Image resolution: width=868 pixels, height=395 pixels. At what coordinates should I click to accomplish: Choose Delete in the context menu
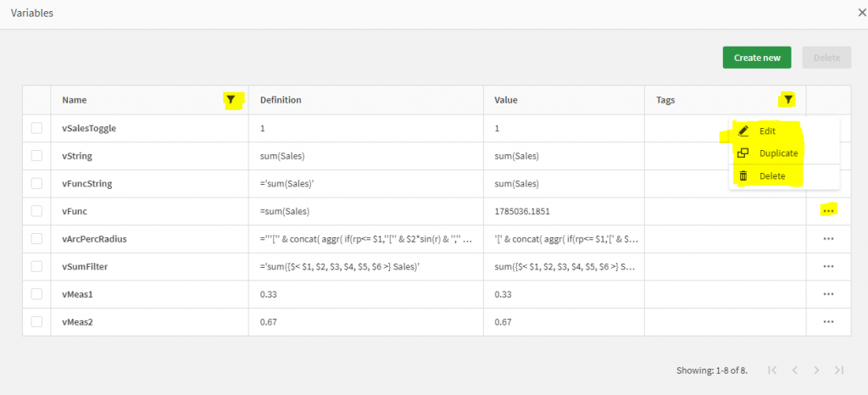784,176
